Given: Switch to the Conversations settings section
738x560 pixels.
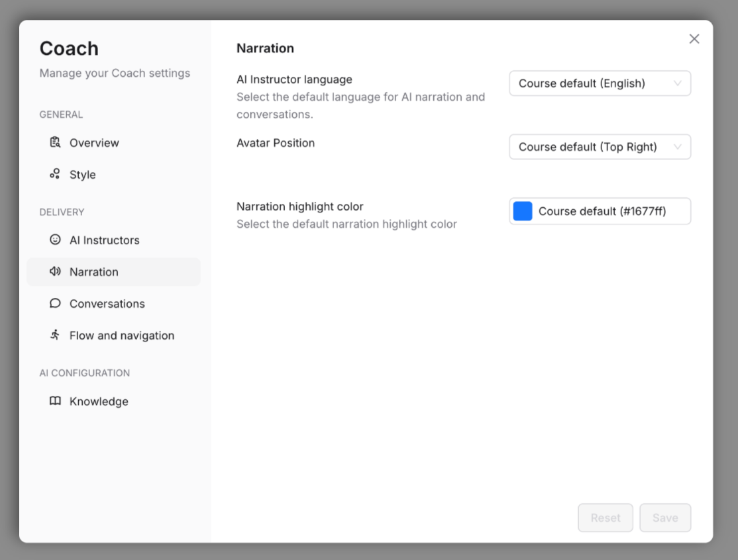Looking at the screenshot, I should tap(107, 303).
